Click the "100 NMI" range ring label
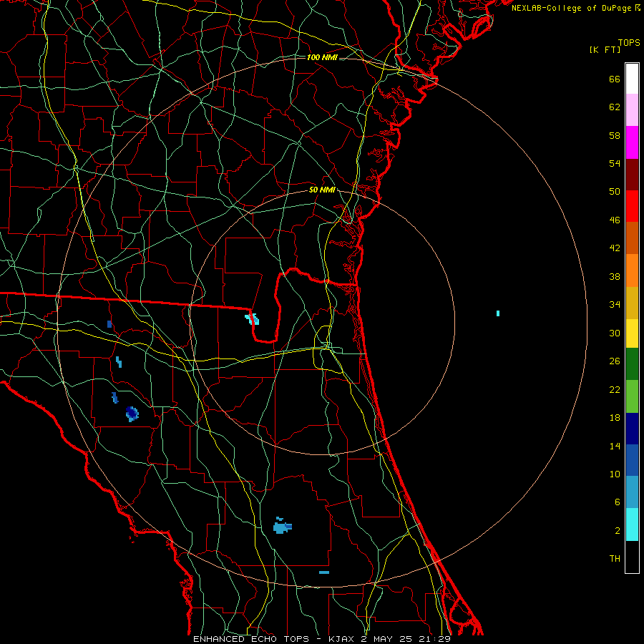Image resolution: width=644 pixels, height=644 pixels. point(322,57)
